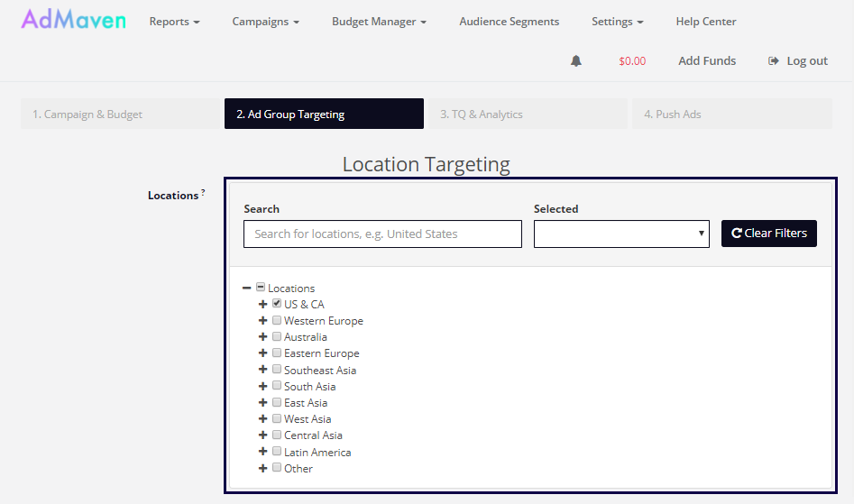Focus the location search field
The width and height of the screenshot is (854, 504).
coord(382,234)
